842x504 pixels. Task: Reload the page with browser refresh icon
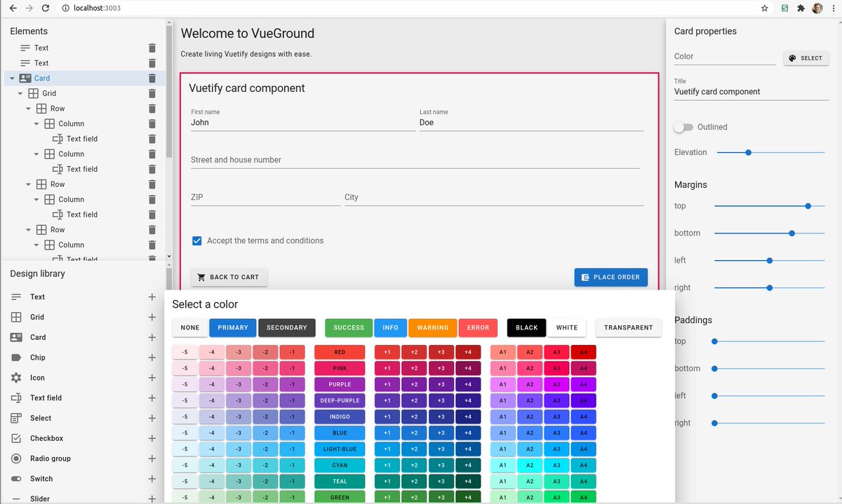coord(46,8)
